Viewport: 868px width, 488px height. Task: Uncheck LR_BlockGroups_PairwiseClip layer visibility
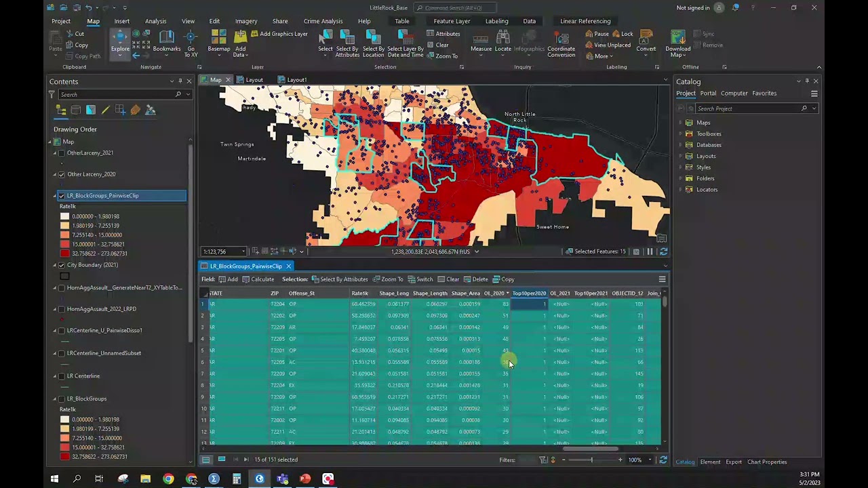[x=62, y=196]
